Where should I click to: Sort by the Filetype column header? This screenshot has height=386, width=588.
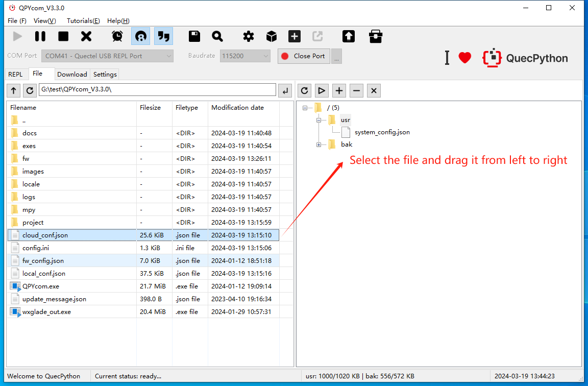[x=190, y=108]
